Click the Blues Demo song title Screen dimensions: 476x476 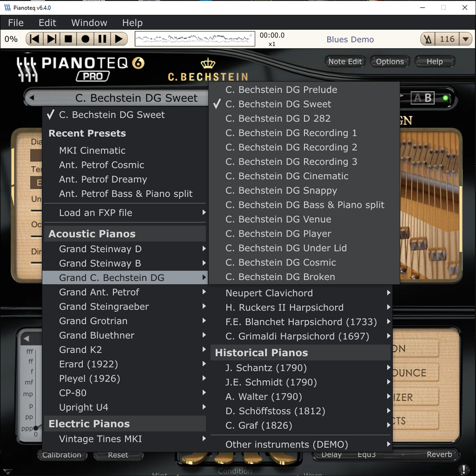pos(350,39)
